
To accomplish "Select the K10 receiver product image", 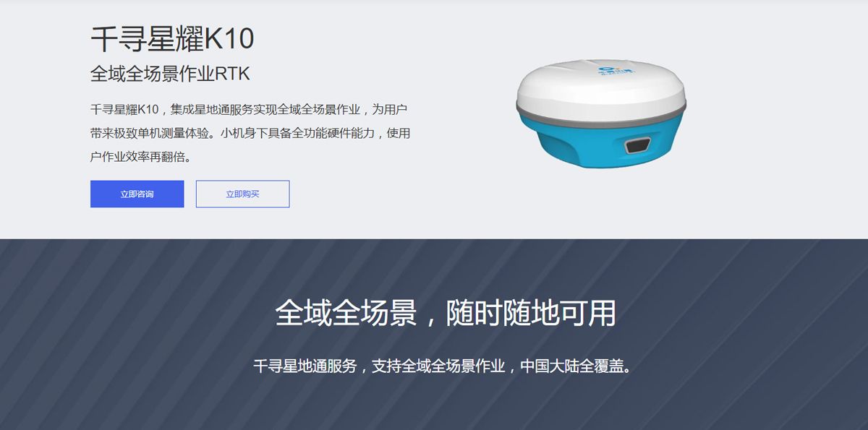I will pos(601,109).
